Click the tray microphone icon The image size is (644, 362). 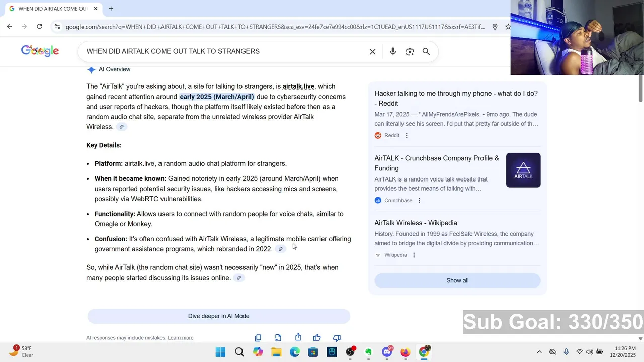pyautogui.click(x=566, y=352)
